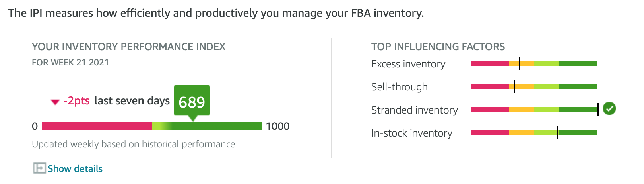Click the red segment of IPI bar
644x184 pixels.
97,126
